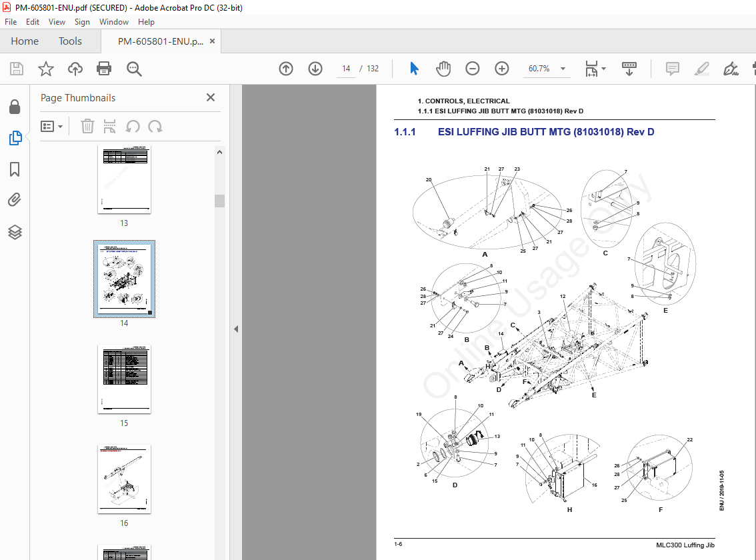
Task: Open the Window menu
Action: pos(114,22)
